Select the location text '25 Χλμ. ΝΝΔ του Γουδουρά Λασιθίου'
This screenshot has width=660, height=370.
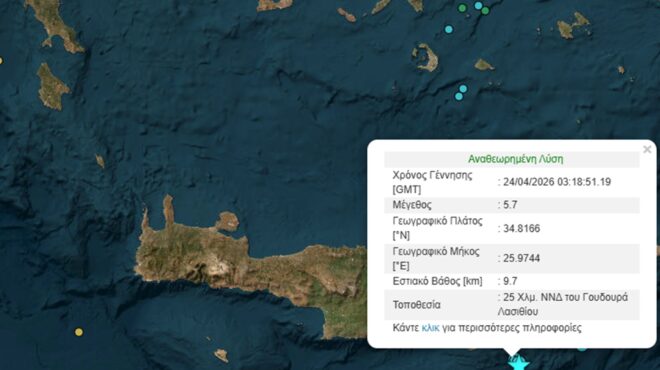coord(563,304)
